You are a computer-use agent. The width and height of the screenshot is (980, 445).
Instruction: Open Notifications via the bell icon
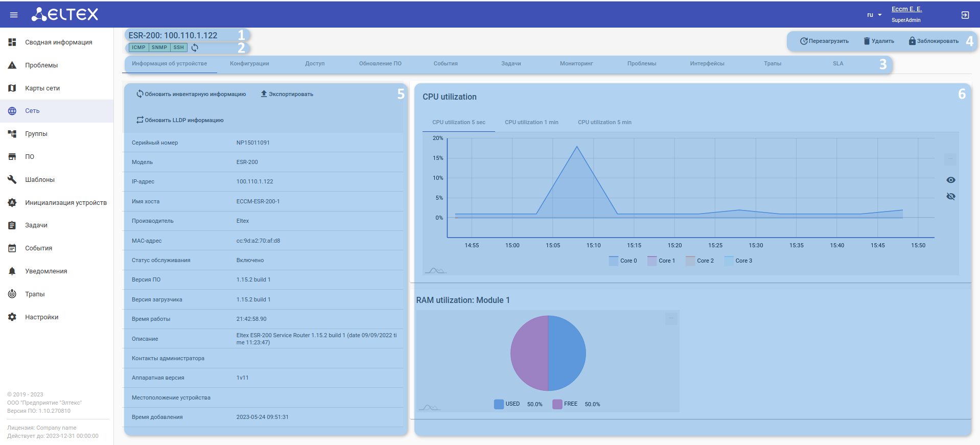[x=12, y=271]
